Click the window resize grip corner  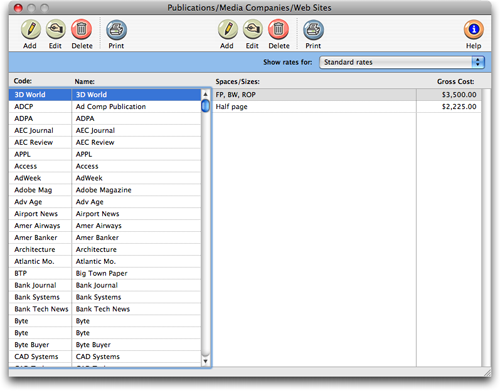point(487,372)
